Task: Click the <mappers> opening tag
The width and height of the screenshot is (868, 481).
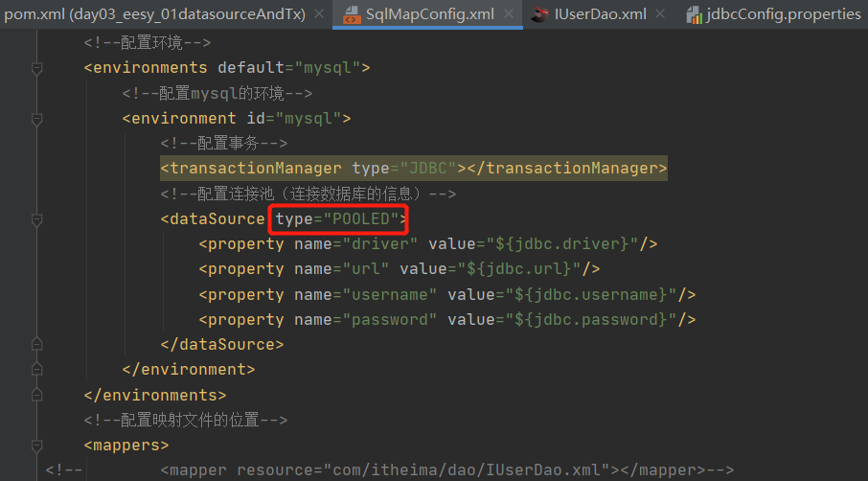Action: coord(126,445)
